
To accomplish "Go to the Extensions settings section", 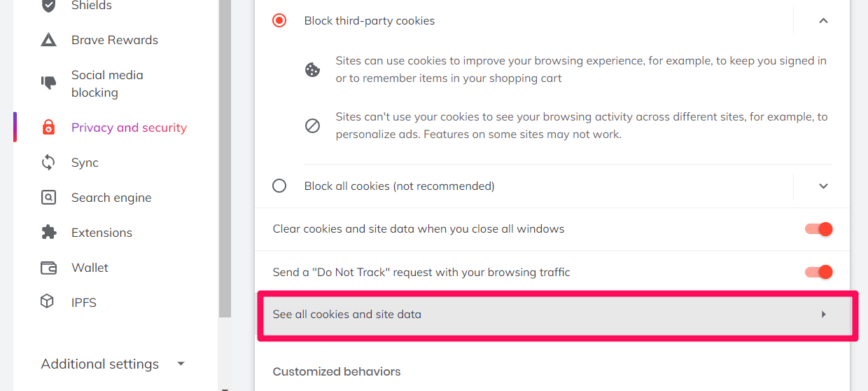I will point(101,233).
